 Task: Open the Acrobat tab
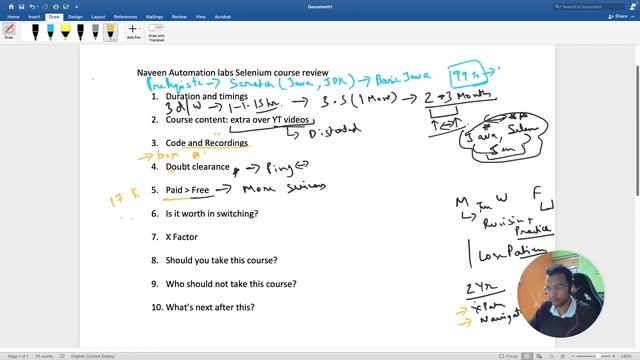pyautogui.click(x=222, y=17)
